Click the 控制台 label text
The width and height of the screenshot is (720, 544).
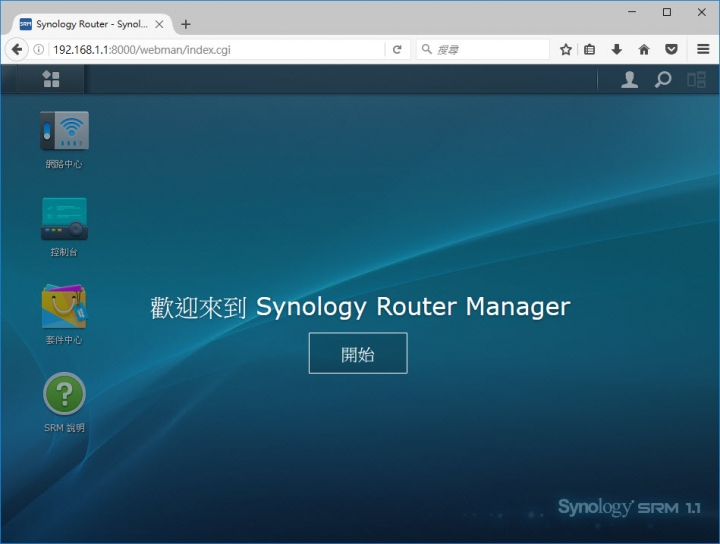tap(64, 252)
